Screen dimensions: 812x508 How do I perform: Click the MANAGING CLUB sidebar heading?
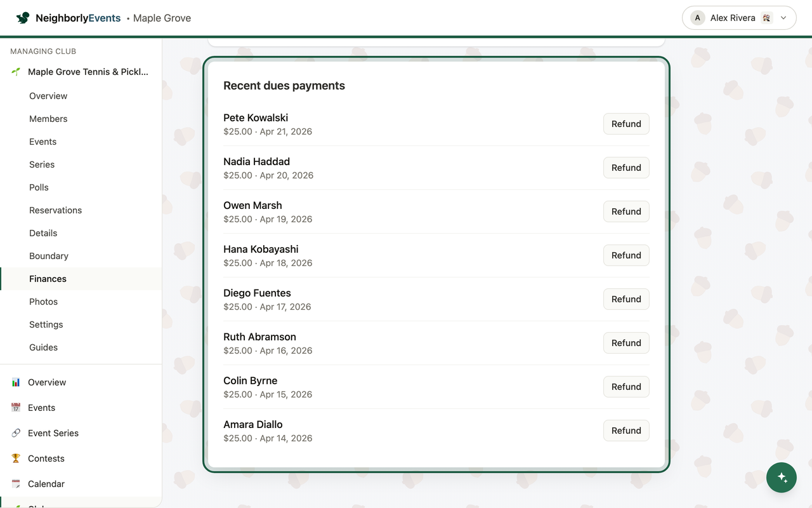tap(43, 51)
